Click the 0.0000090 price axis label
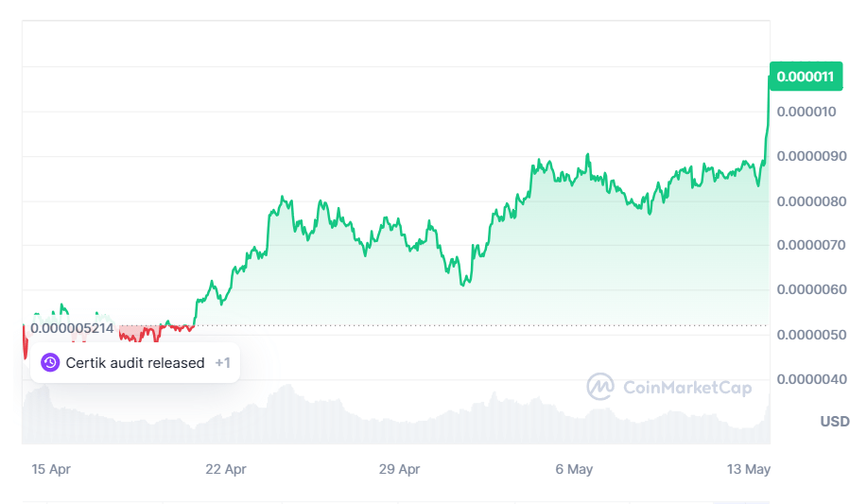867x504 pixels. click(812, 156)
